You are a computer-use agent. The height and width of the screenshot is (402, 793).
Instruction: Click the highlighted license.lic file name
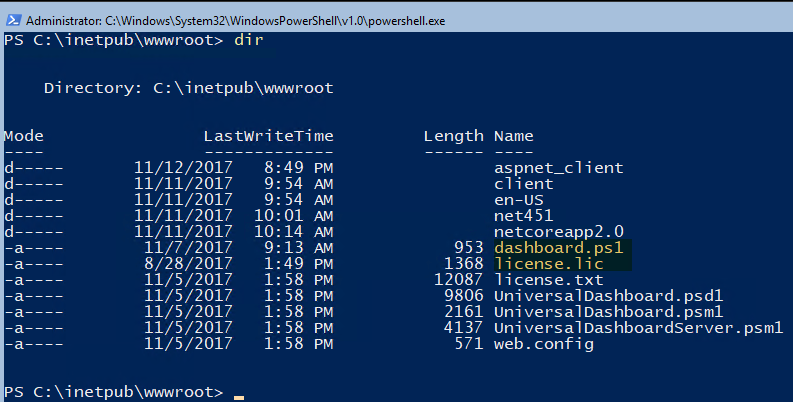click(x=548, y=264)
